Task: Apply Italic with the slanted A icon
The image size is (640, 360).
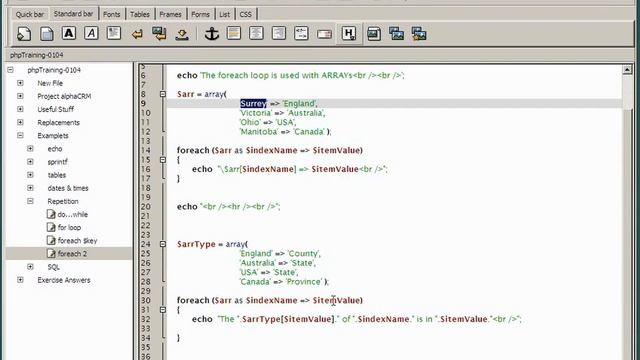Action: click(91, 33)
